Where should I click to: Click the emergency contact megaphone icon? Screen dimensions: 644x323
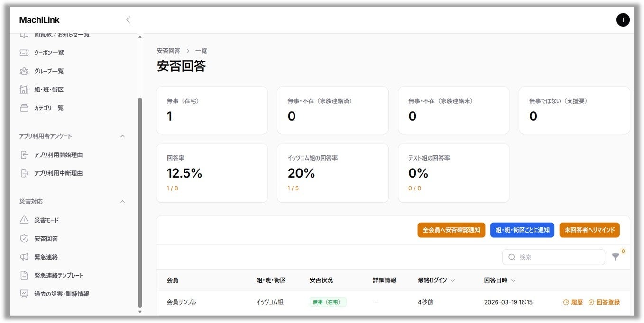pyautogui.click(x=24, y=257)
